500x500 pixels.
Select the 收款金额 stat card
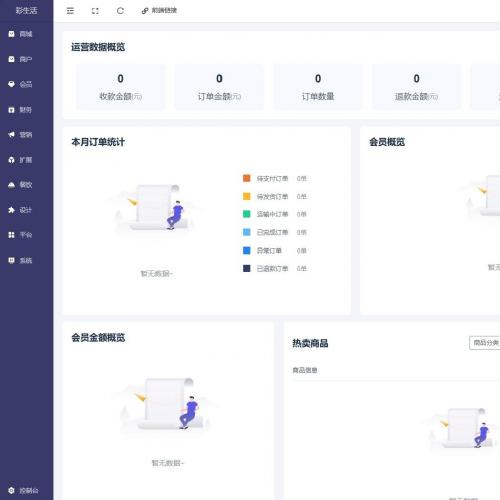point(121,87)
